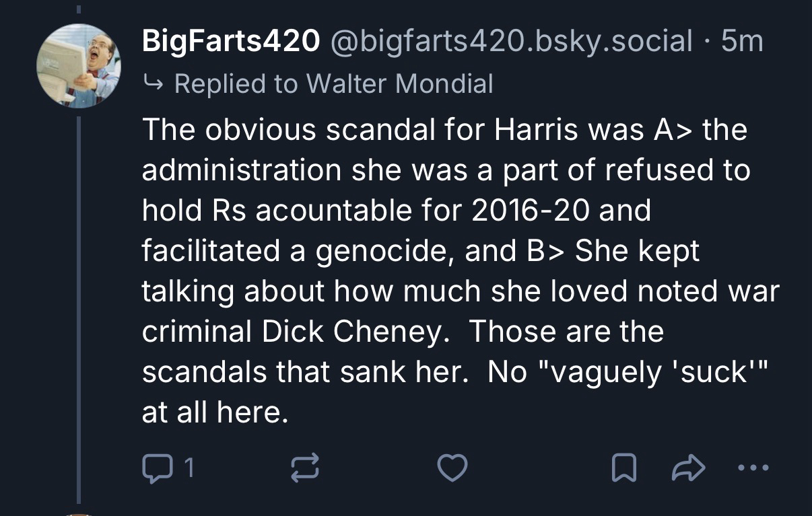This screenshot has width=812, height=516.
Task: Click the reply count number 1
Action: 190,468
